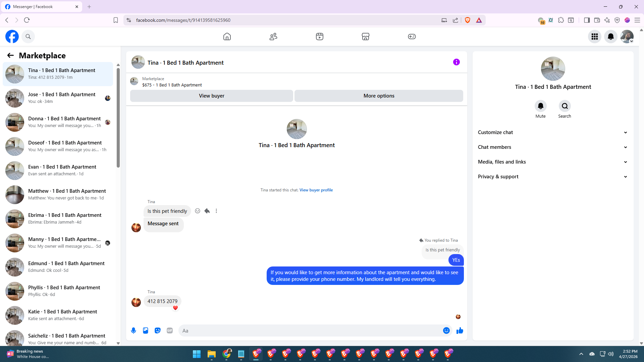This screenshot has height=362, width=644.
Task: Open Facebook notifications bell
Action: (x=611, y=37)
